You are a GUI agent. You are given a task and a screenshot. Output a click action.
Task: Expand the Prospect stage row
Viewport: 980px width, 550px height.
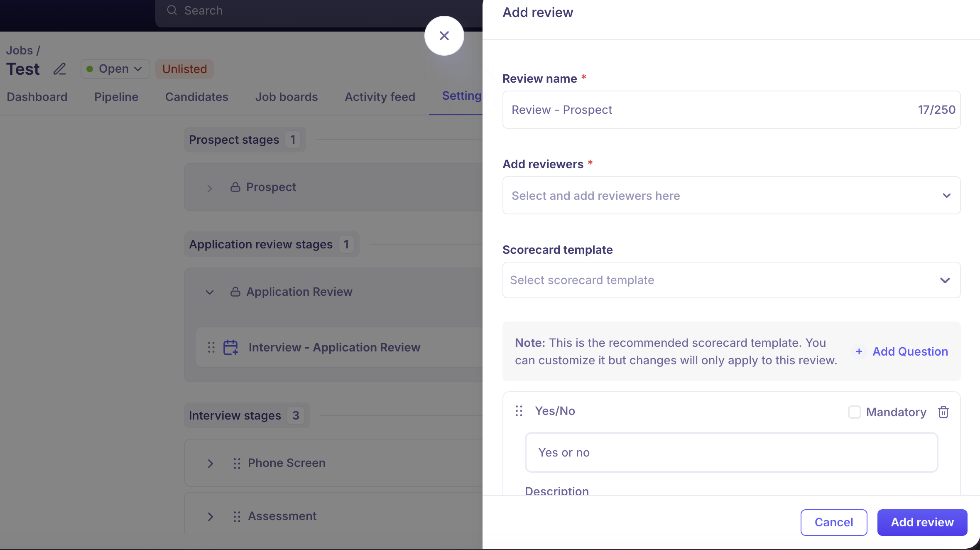[210, 188]
